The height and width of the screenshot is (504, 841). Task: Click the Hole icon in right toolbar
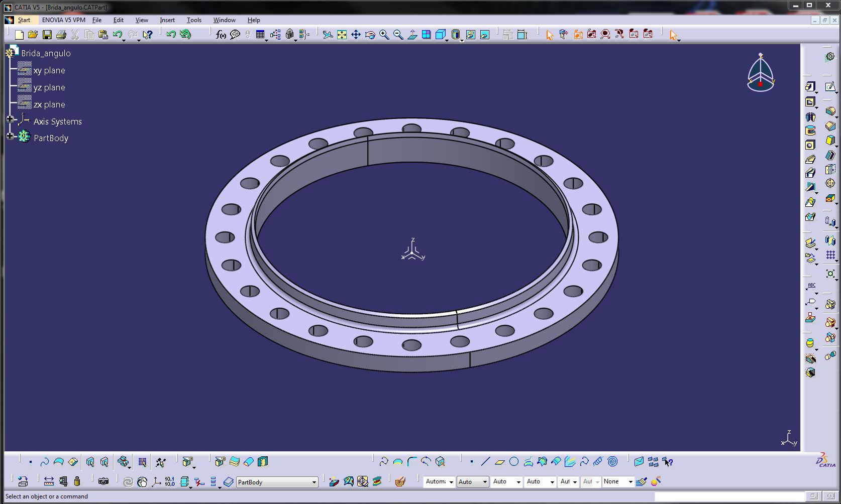coord(810,145)
